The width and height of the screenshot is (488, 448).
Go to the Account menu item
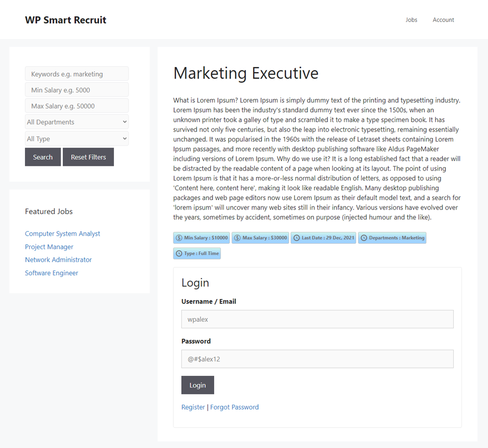click(443, 20)
